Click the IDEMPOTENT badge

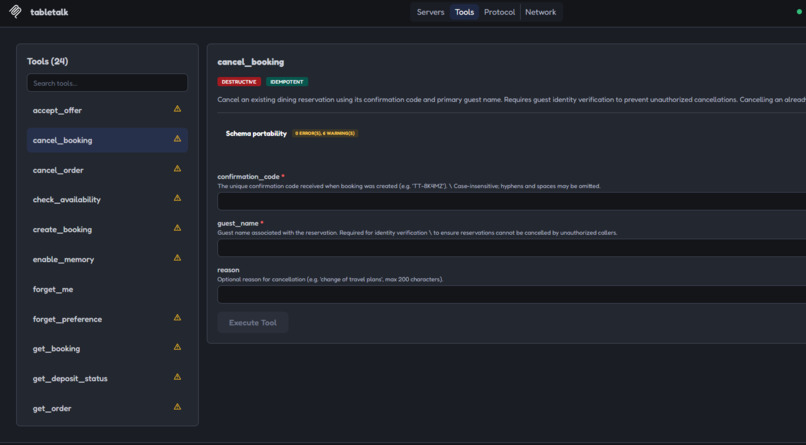pyautogui.click(x=287, y=82)
